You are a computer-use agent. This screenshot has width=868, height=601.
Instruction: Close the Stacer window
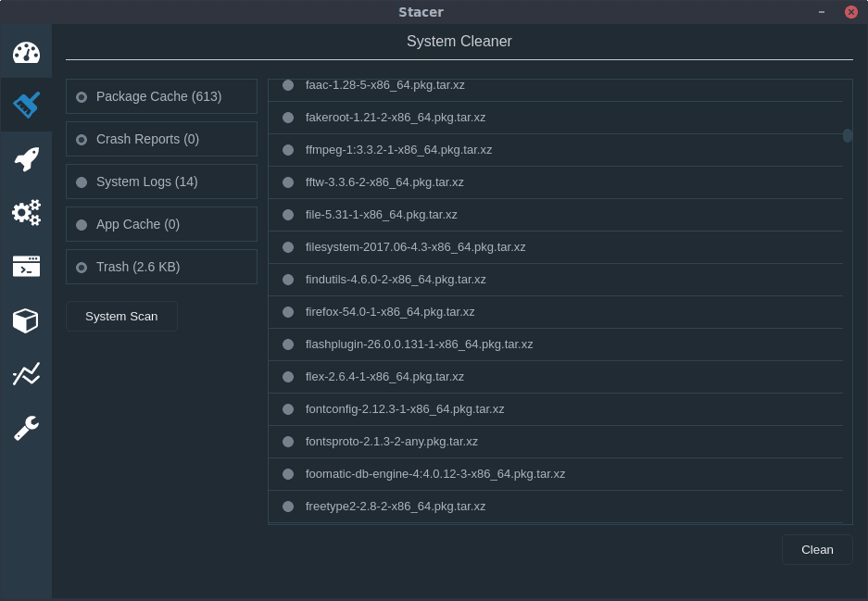click(x=850, y=12)
